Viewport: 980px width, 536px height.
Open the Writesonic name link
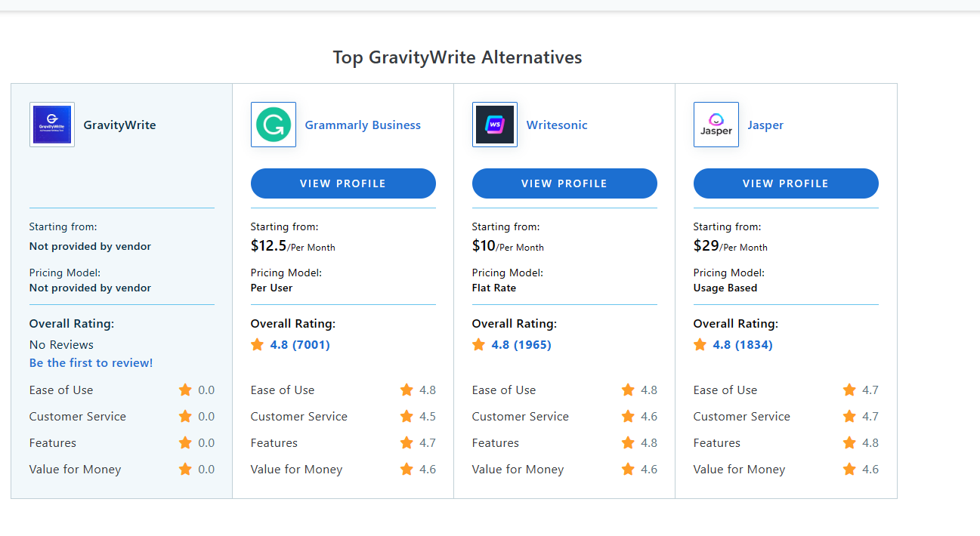557,125
